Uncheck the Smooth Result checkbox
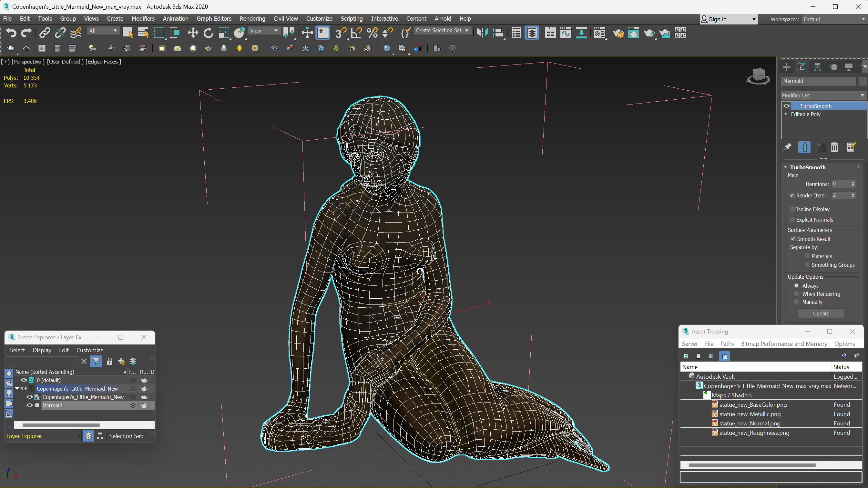Image resolution: width=868 pixels, height=488 pixels. point(793,239)
